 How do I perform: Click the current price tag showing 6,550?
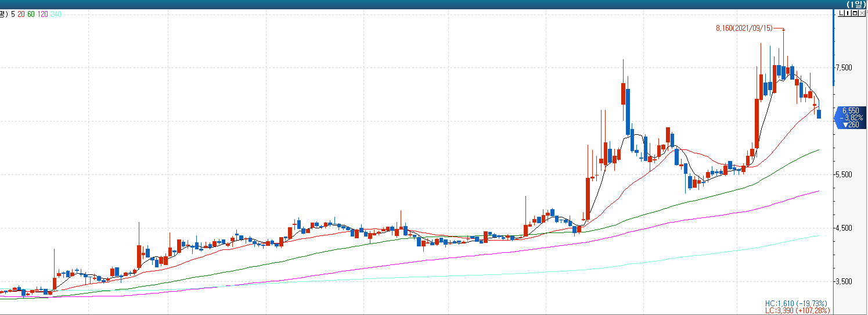(851, 110)
